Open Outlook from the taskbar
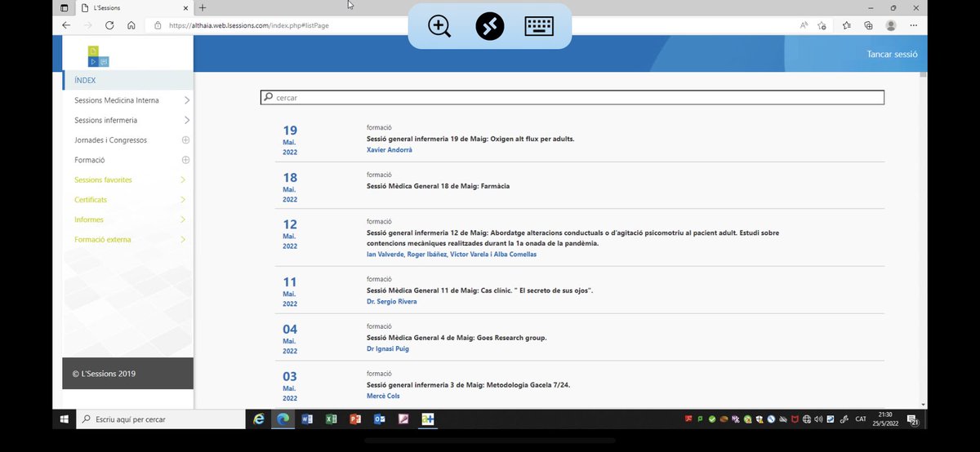The height and width of the screenshot is (452, 980). 379,419
